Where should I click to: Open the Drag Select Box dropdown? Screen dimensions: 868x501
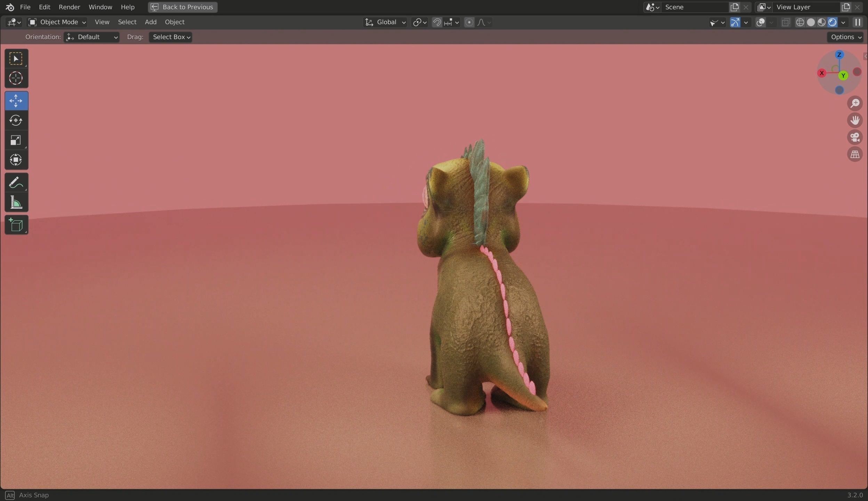tap(170, 37)
